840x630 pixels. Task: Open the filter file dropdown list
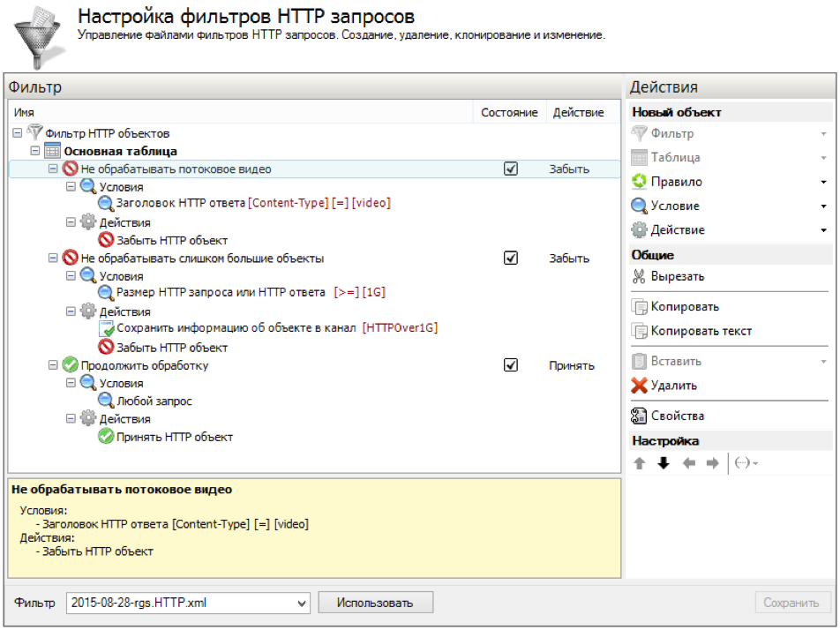(x=302, y=604)
